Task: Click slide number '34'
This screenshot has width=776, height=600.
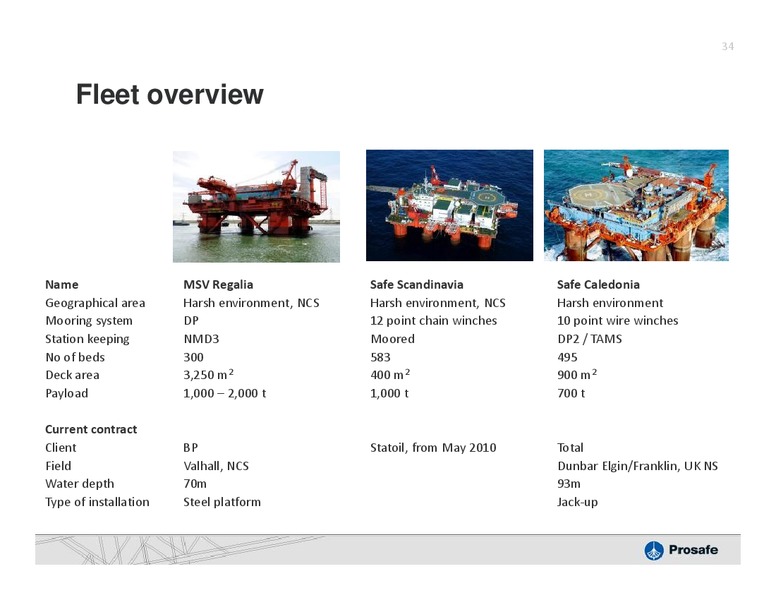Action: coord(728,47)
